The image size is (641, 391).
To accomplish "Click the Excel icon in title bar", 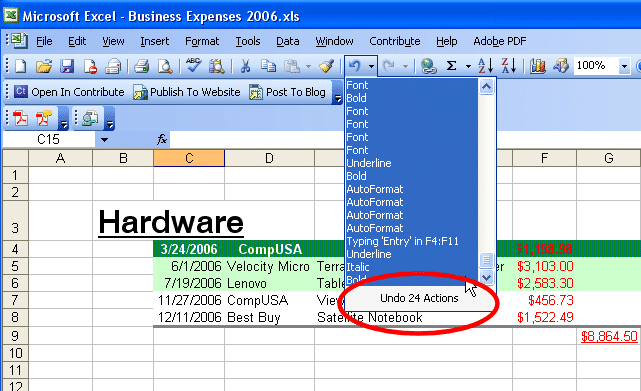I will [x=11, y=15].
